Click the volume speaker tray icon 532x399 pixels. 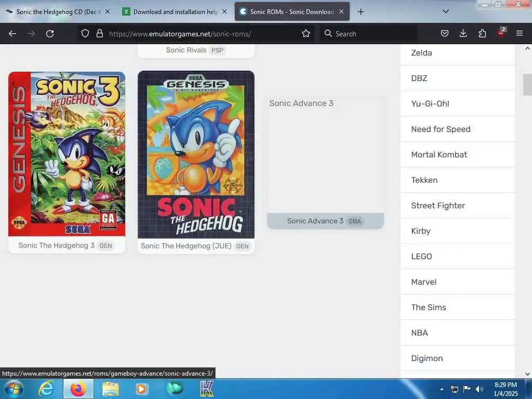[480, 389]
